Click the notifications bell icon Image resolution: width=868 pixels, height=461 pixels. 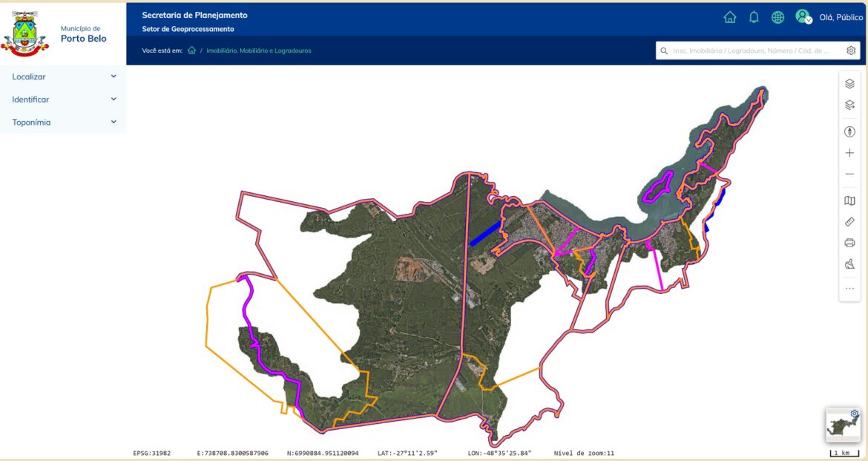point(754,17)
